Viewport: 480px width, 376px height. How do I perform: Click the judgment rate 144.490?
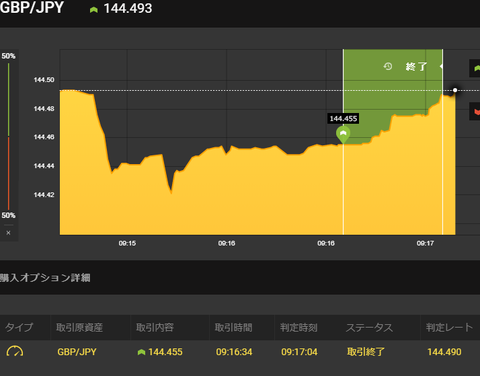(x=444, y=352)
